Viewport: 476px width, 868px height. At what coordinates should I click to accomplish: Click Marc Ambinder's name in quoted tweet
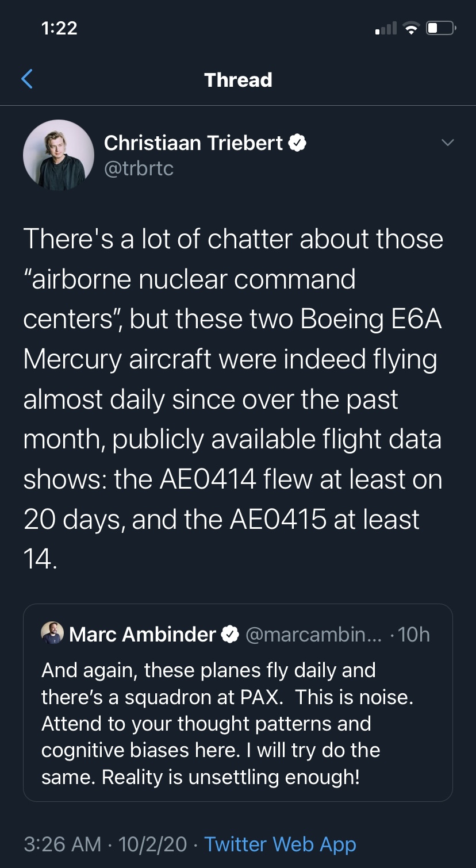click(x=143, y=634)
